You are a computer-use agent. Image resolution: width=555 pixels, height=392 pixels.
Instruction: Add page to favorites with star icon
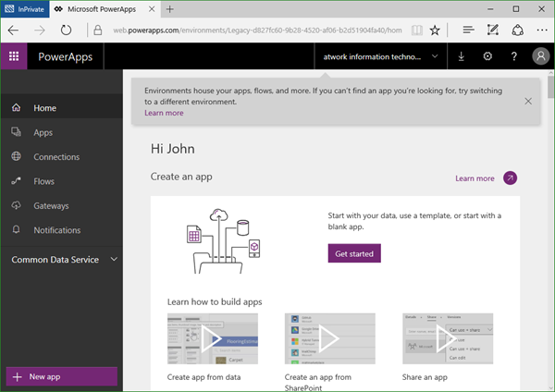click(435, 30)
